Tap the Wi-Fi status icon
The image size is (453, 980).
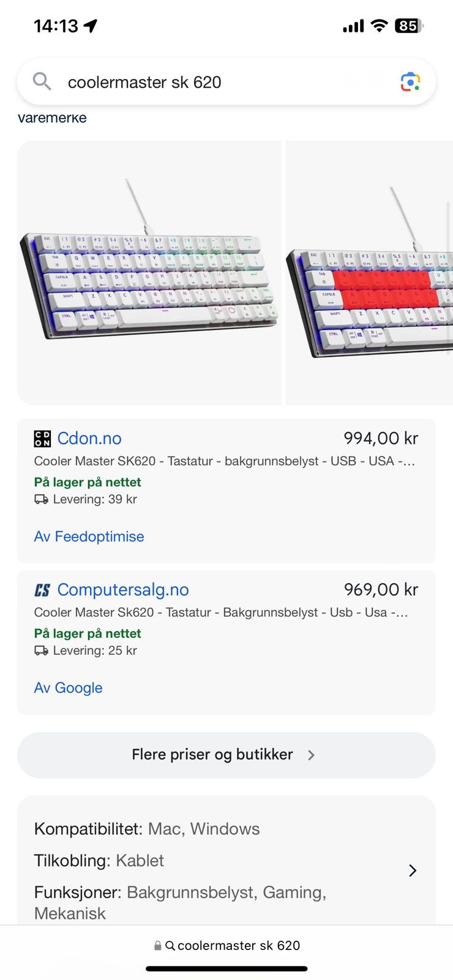pos(380,26)
